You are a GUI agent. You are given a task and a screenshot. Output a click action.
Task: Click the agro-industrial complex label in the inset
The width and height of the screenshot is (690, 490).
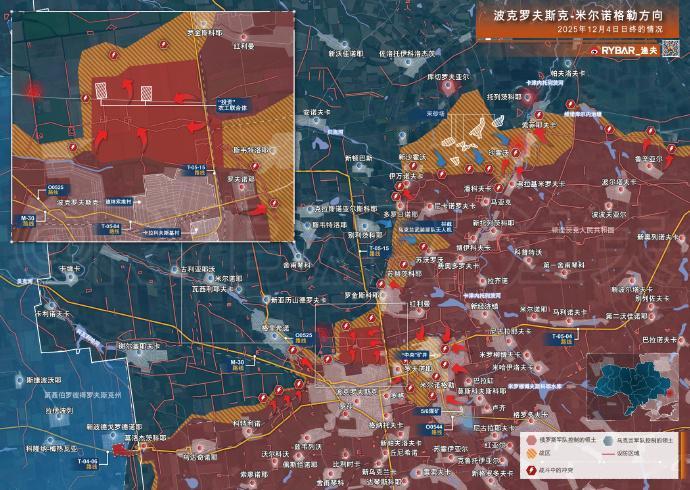point(232,105)
